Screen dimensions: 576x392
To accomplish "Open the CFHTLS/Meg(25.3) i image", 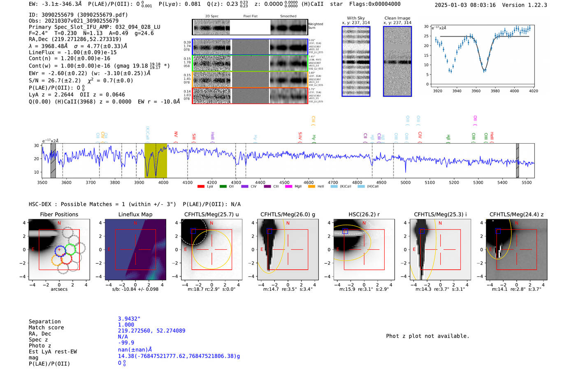I will click(440, 250).
